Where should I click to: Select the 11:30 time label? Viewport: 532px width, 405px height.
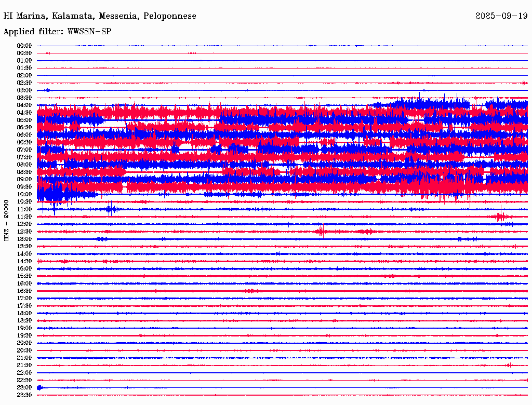click(x=24, y=217)
